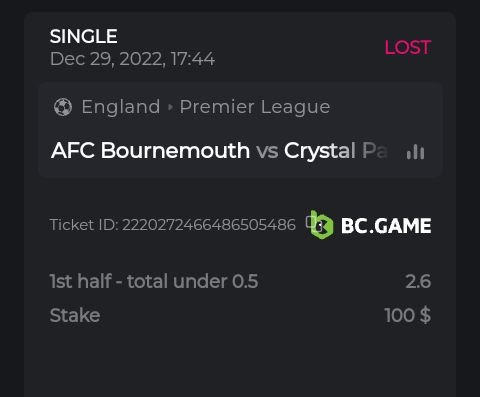Click the 100 $ stake amount
The width and height of the screenshot is (480, 397).
[x=407, y=315]
